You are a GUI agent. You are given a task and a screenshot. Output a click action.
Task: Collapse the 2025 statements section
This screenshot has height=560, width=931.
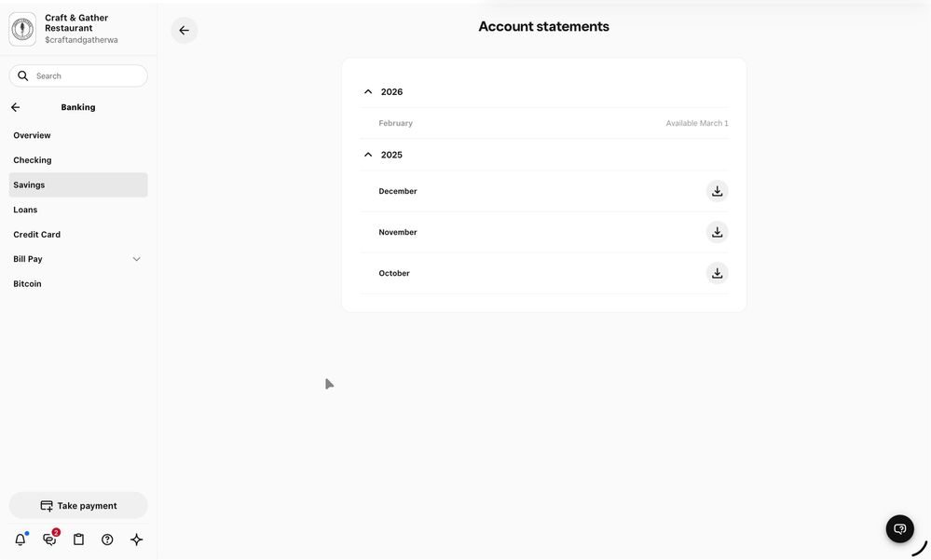(x=368, y=155)
